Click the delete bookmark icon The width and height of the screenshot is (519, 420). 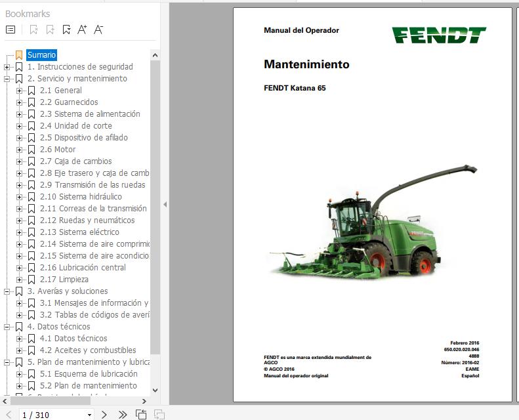click(33, 30)
